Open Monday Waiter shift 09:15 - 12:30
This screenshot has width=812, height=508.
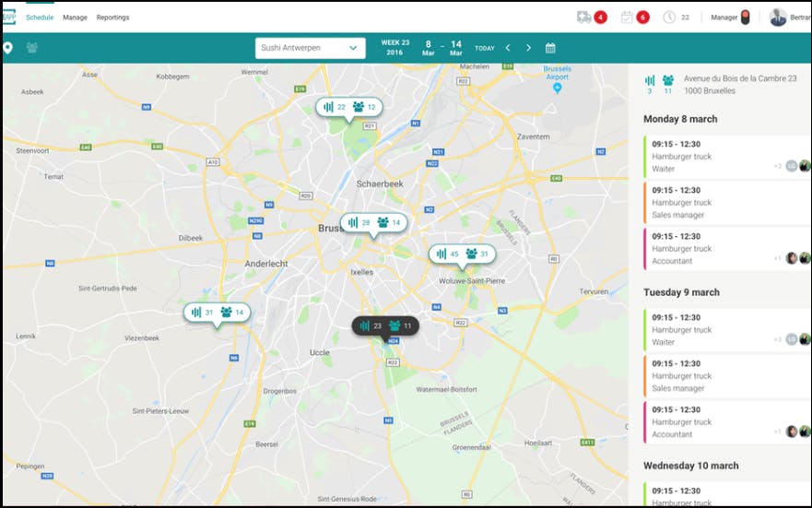click(727, 157)
